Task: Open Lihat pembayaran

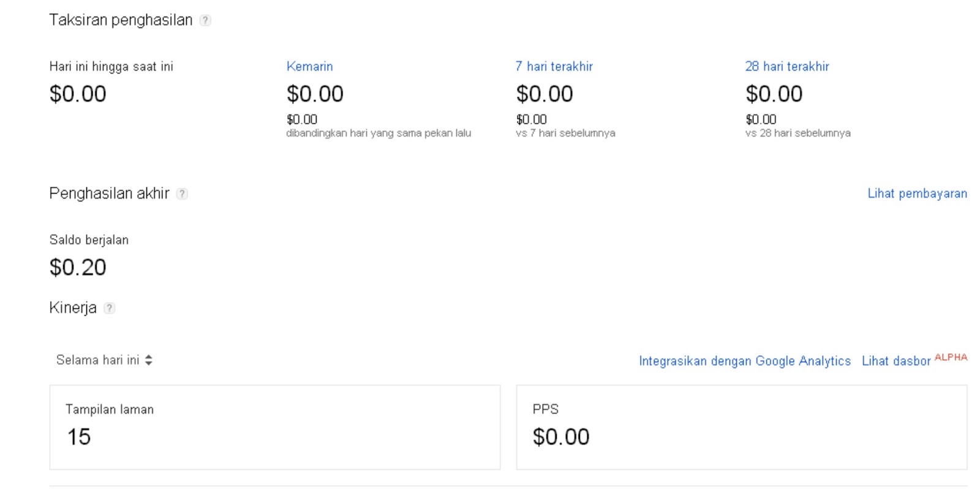Action: click(x=917, y=194)
